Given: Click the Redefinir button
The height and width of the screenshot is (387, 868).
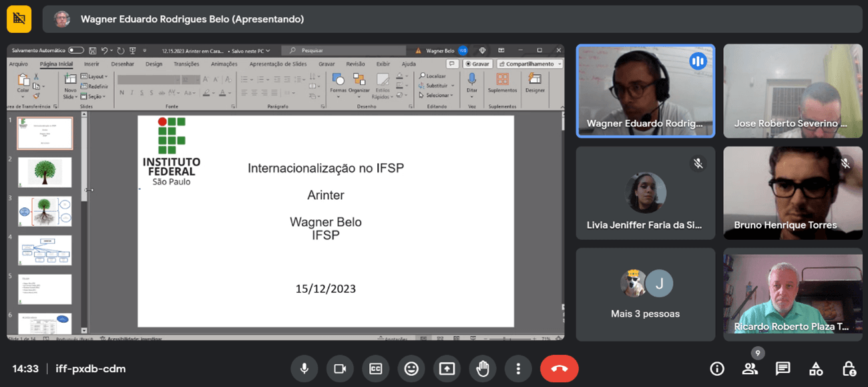Looking at the screenshot, I should 94,87.
